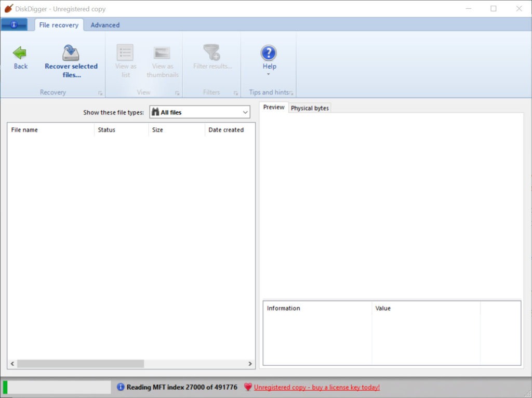
Task: Click the Value column header
Action: [x=426, y=308]
